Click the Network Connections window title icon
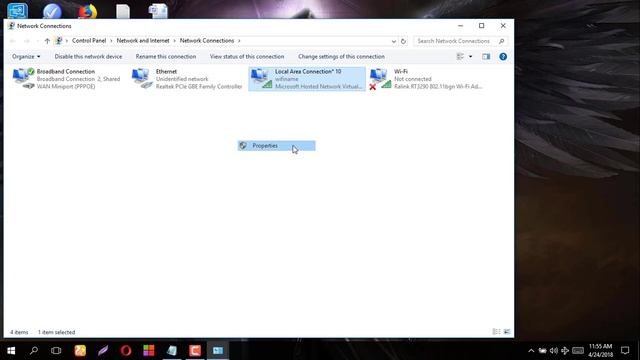The height and width of the screenshot is (360, 640). 11,26
